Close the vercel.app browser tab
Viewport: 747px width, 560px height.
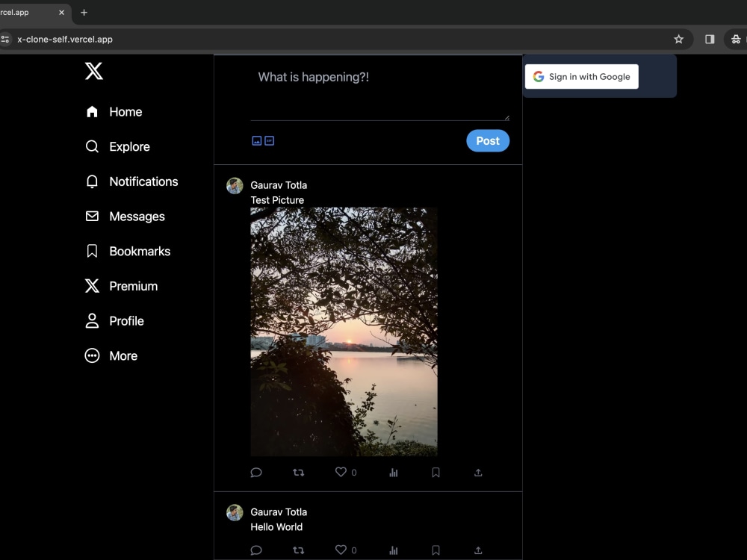tap(61, 13)
